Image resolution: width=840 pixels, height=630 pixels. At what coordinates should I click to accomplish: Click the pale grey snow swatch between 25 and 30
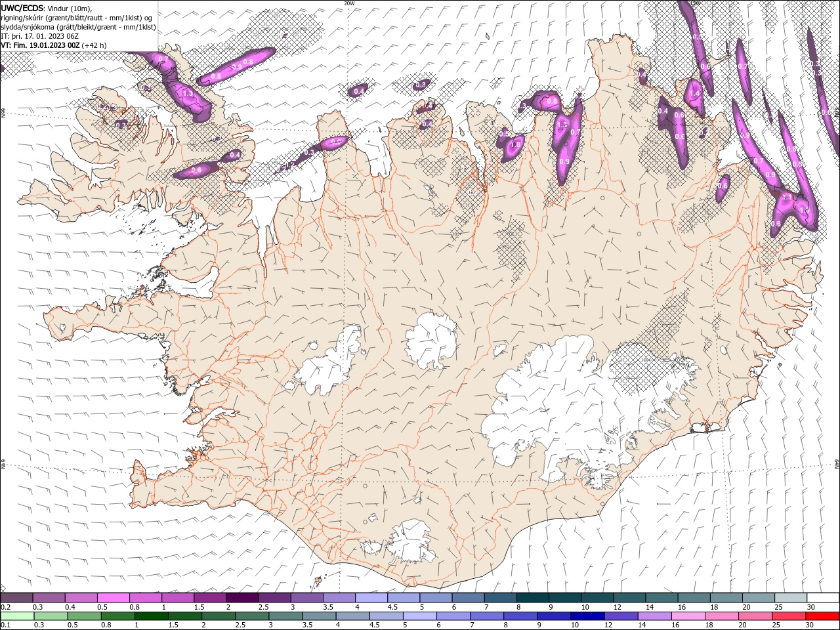coord(791,597)
